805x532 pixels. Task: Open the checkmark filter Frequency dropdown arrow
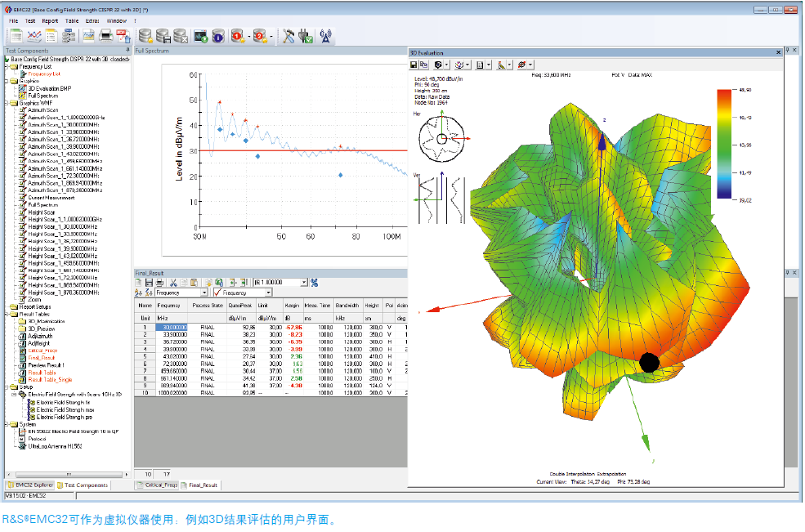point(268,293)
